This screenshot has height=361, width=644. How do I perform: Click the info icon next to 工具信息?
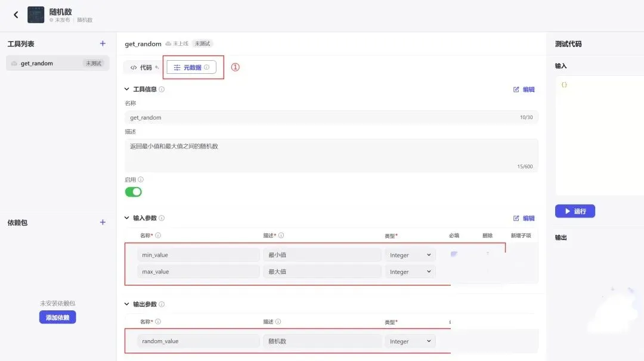click(x=162, y=89)
